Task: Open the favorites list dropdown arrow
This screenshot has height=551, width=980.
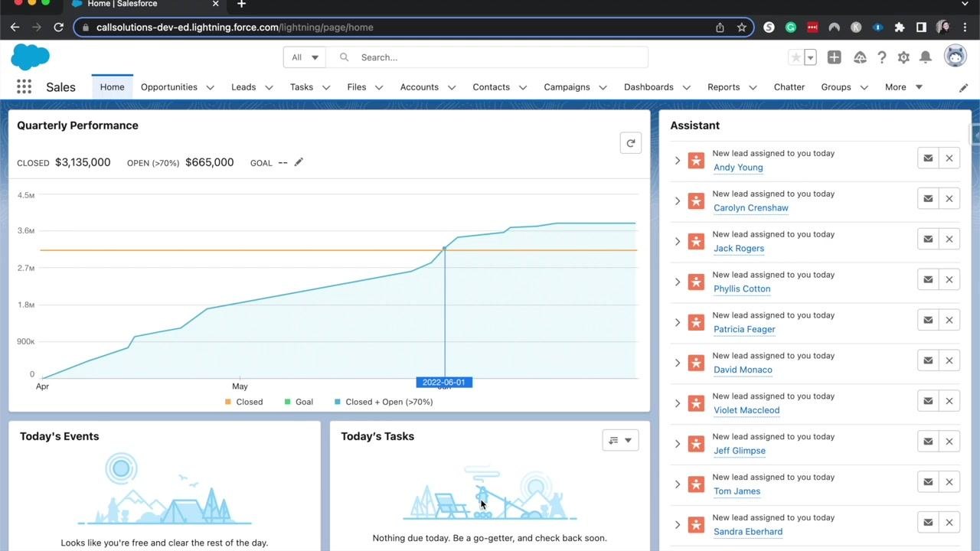Action: [810, 57]
